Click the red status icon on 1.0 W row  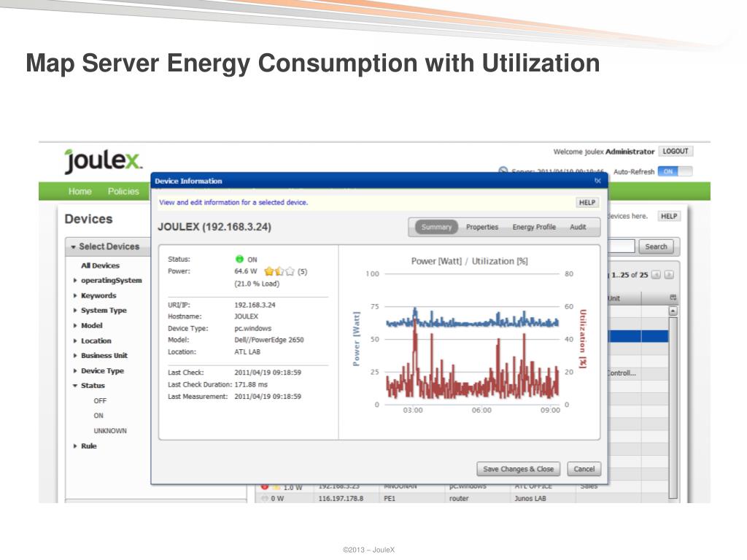[x=264, y=486]
